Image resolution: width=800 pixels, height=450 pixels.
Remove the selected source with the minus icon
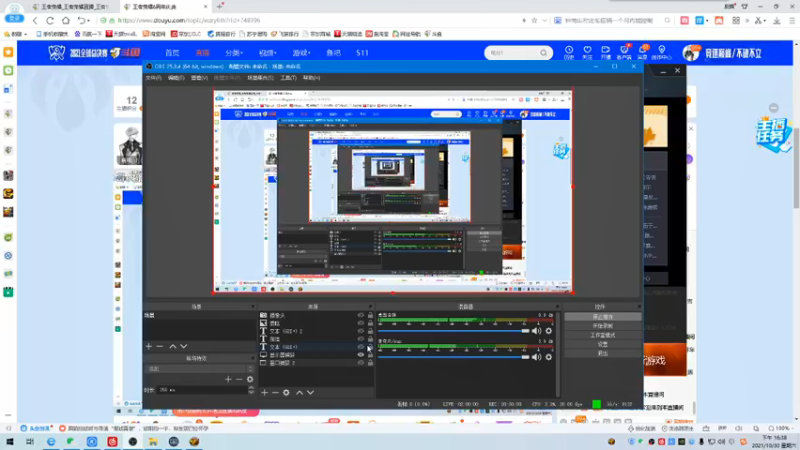point(275,392)
